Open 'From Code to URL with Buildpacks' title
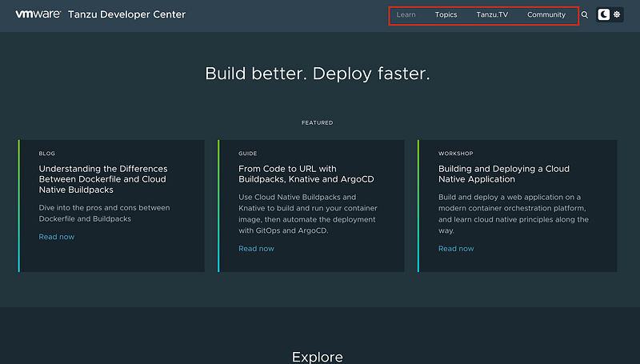This screenshot has height=364, width=640. coord(306,174)
